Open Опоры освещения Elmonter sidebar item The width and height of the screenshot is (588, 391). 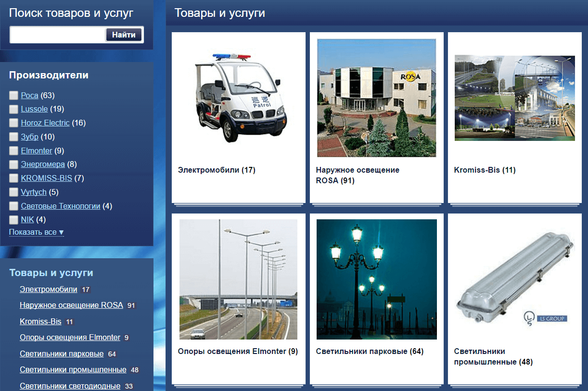70,337
